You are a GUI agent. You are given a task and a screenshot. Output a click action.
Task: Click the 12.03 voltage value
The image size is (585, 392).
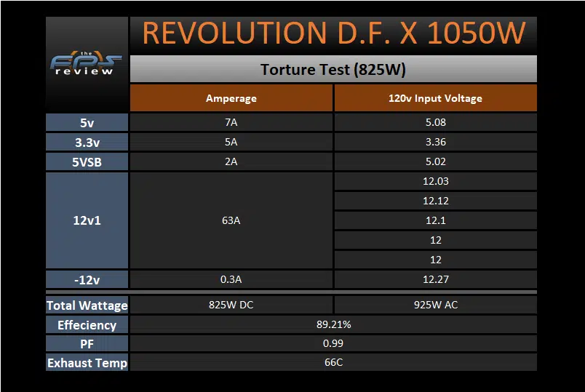(x=435, y=181)
